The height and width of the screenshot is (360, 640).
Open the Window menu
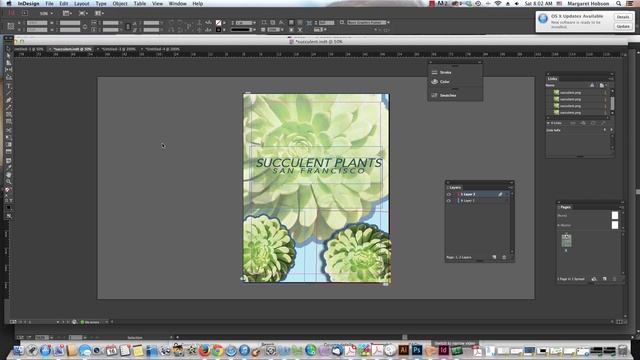coord(178,3)
